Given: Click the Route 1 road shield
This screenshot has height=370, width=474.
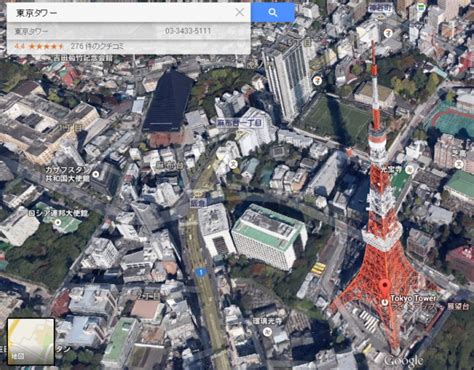Looking at the screenshot, I should 200,273.
